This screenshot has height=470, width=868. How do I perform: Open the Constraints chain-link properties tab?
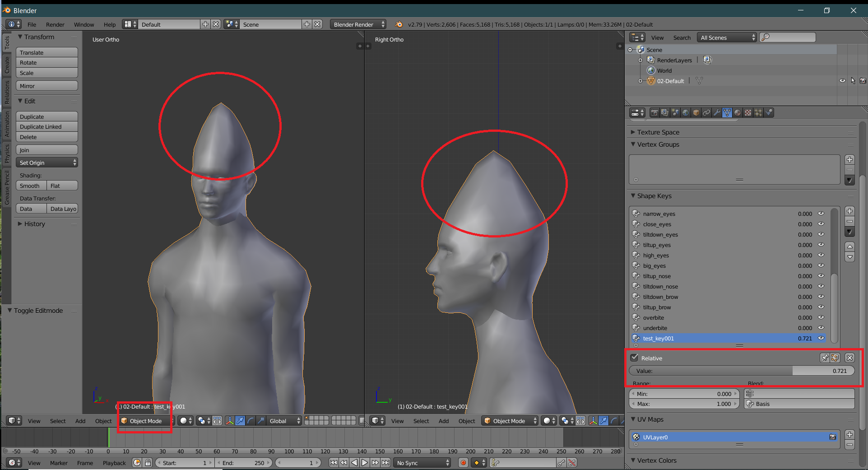click(706, 113)
